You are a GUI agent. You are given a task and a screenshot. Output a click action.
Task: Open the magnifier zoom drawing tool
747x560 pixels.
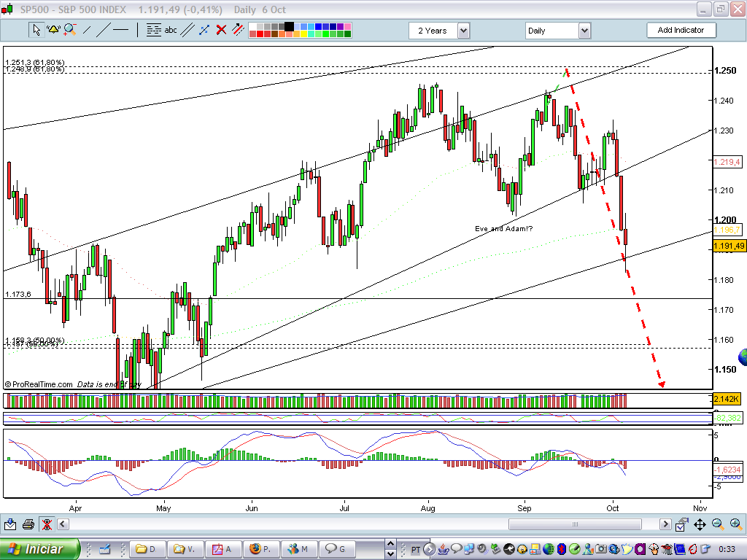coord(70,30)
